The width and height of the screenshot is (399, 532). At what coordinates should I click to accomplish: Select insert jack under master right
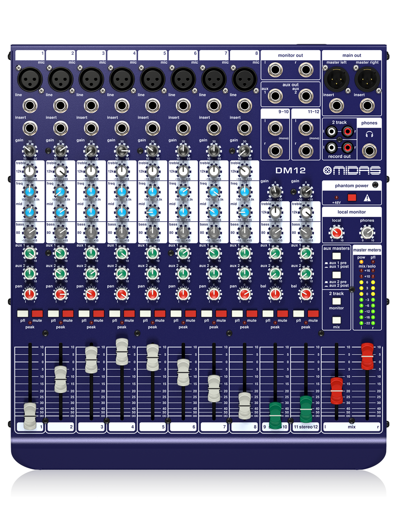367,106
